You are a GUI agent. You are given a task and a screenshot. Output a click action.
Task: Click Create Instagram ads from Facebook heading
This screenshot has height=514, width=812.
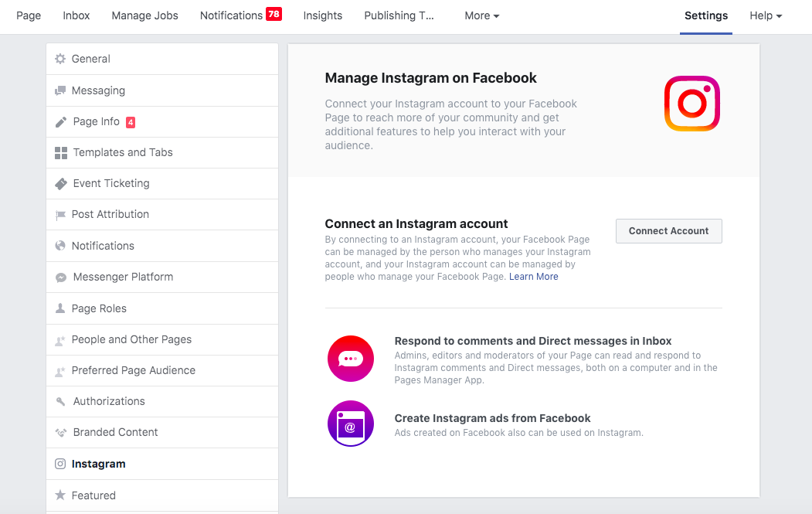(x=492, y=418)
